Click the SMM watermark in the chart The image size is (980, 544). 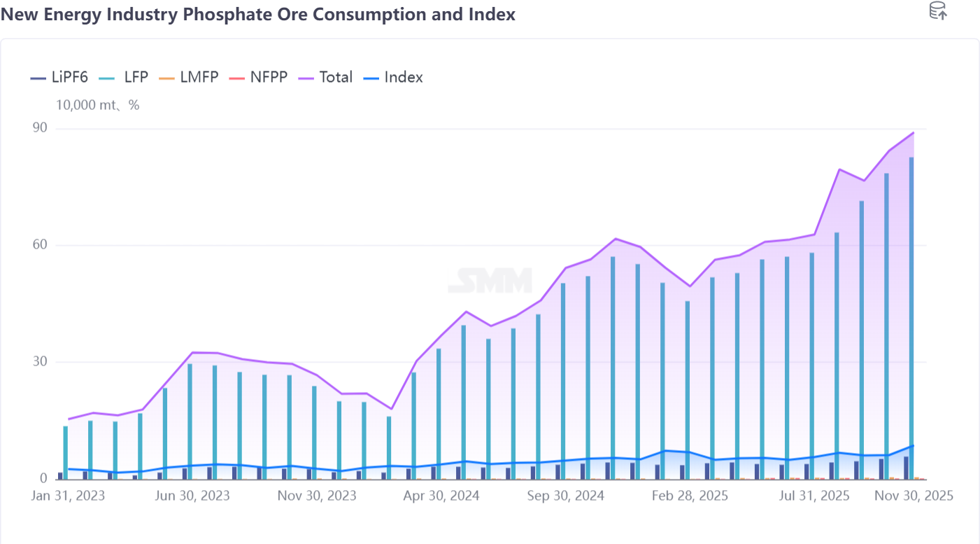[x=490, y=281]
